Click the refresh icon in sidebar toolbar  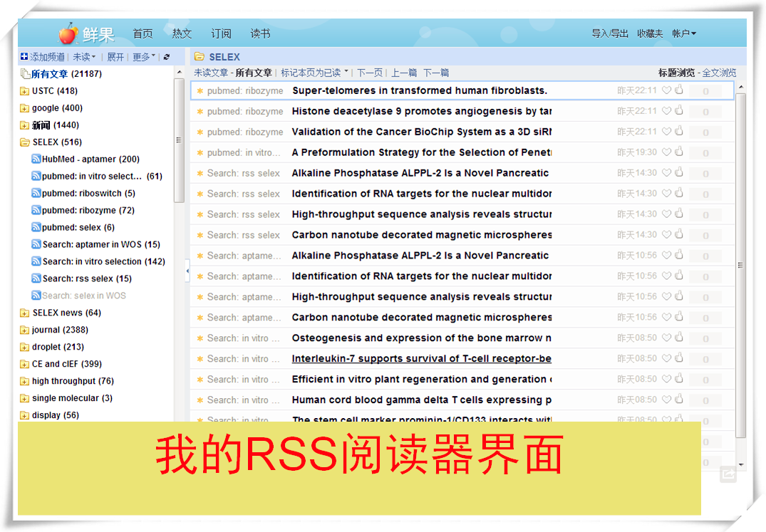click(x=167, y=57)
